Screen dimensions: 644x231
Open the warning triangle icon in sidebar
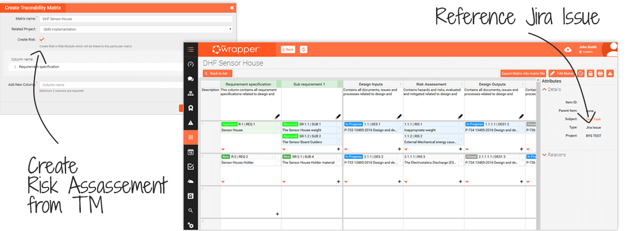(190, 123)
